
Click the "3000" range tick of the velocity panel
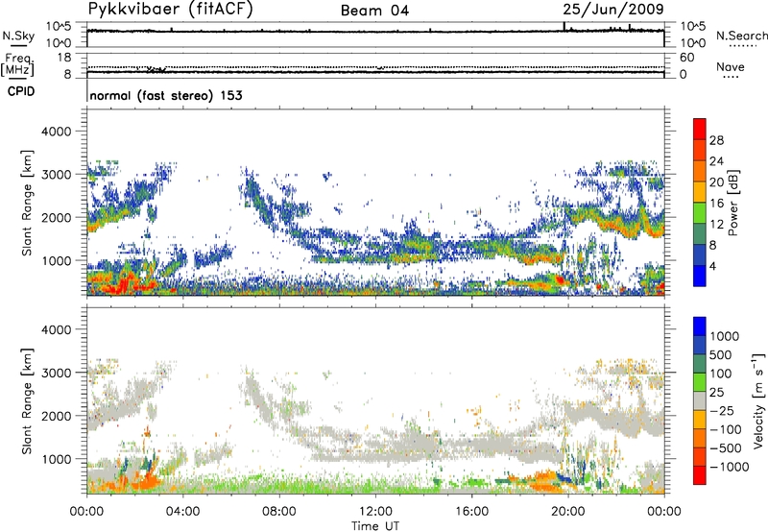point(56,373)
